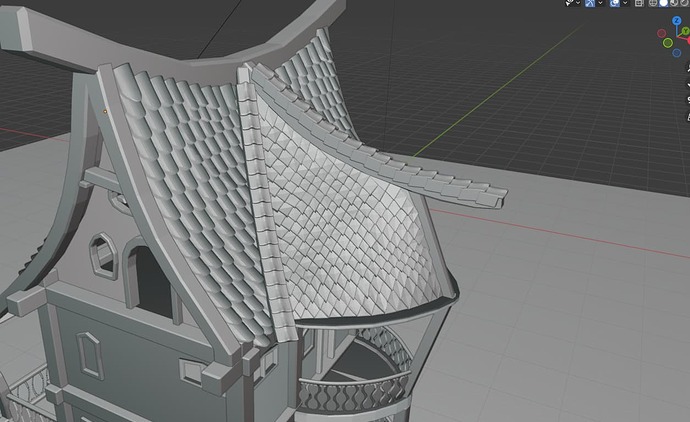Click the faded red negative X gizmo circle
This screenshot has width=690, height=422.
click(661, 33)
